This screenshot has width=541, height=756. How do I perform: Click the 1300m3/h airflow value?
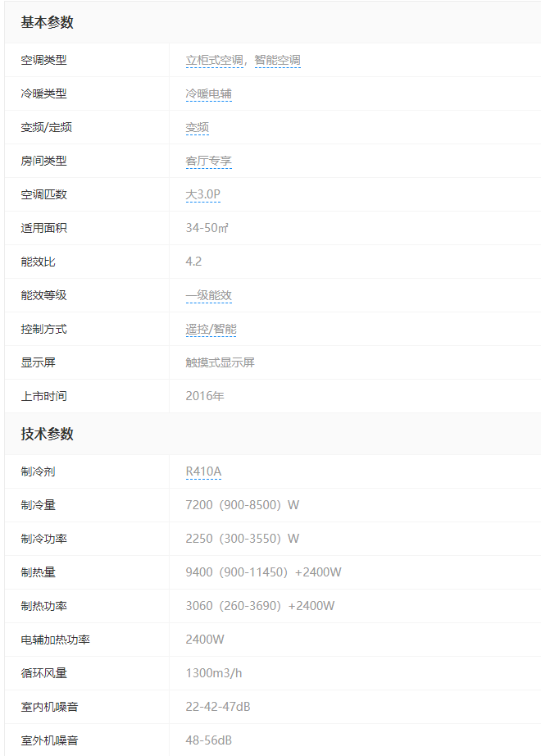tap(213, 673)
